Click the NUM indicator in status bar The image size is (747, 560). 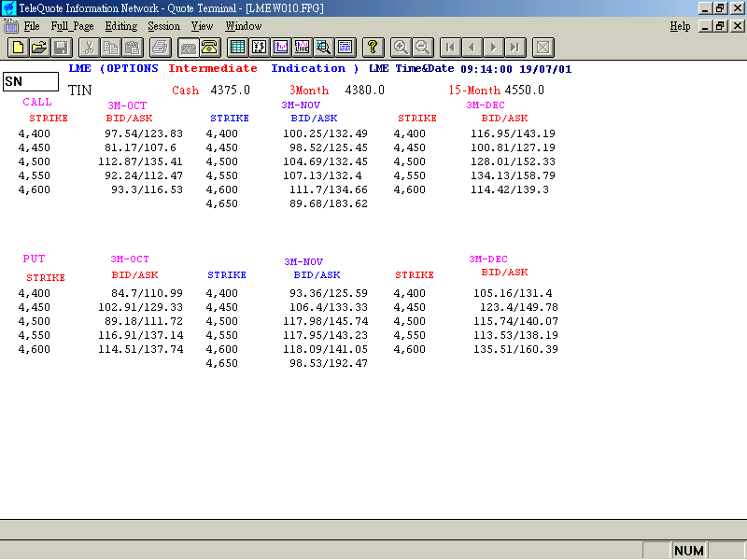point(689,551)
